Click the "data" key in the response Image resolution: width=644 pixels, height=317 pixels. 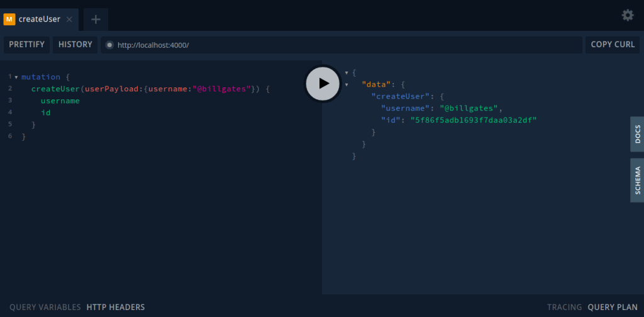pyautogui.click(x=376, y=84)
